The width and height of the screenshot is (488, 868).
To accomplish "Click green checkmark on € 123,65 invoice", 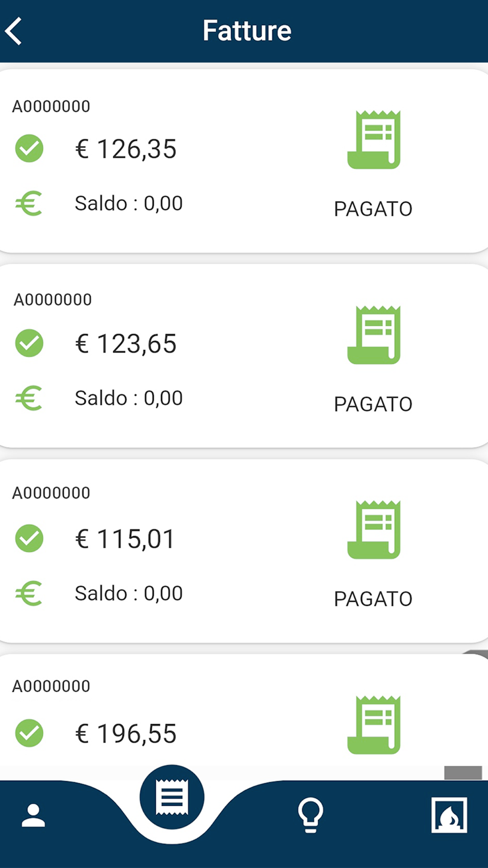I will [x=29, y=343].
